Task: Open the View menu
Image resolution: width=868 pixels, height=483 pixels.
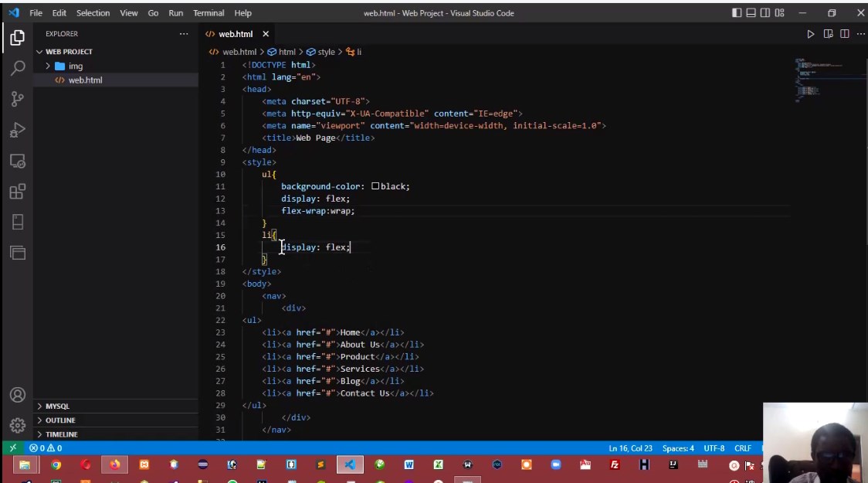Action: click(x=129, y=12)
